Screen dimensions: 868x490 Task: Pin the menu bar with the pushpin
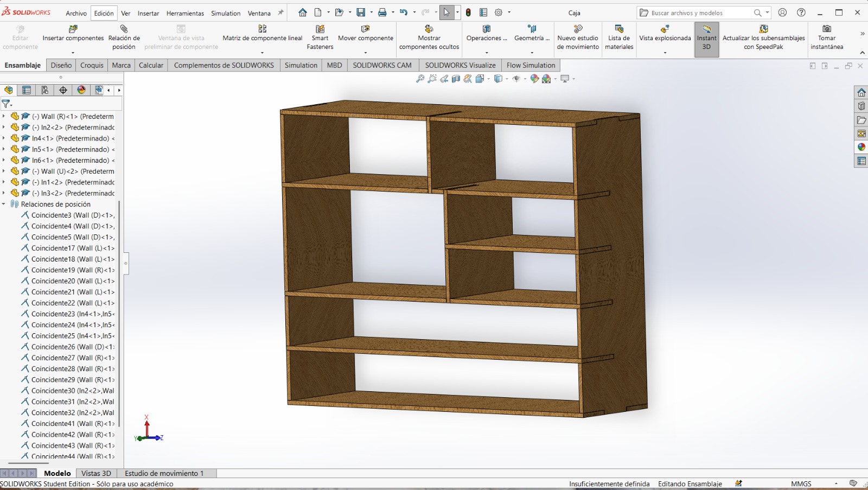280,12
